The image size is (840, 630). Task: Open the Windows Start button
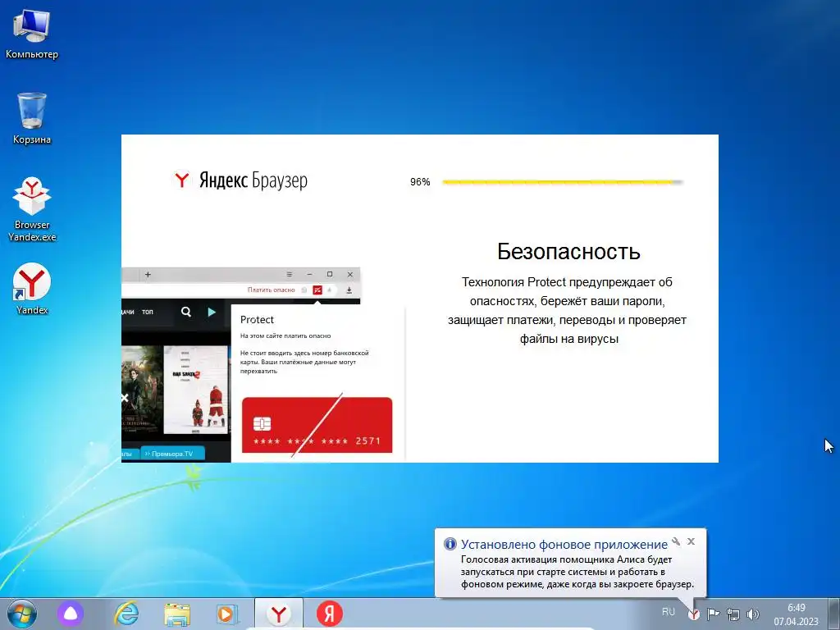pos(21,614)
